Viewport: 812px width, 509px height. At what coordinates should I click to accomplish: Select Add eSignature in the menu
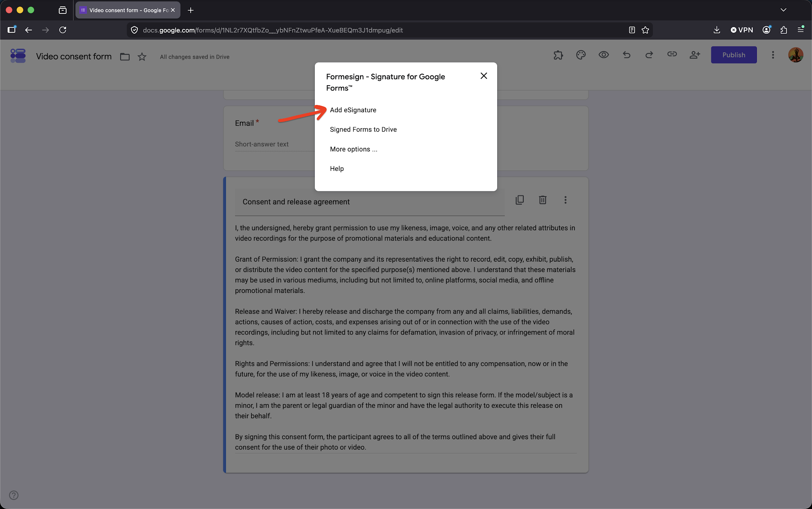[x=353, y=110]
